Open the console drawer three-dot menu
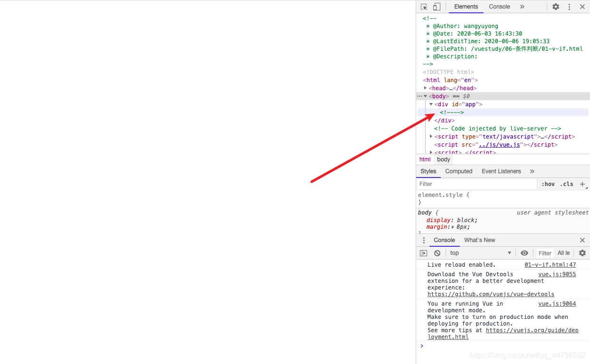The image size is (590, 364). click(x=424, y=240)
